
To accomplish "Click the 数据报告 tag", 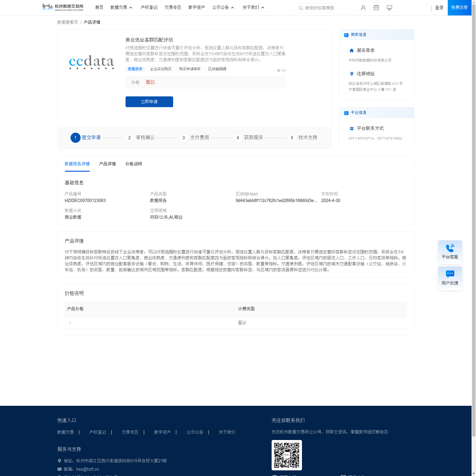I will point(135,69).
